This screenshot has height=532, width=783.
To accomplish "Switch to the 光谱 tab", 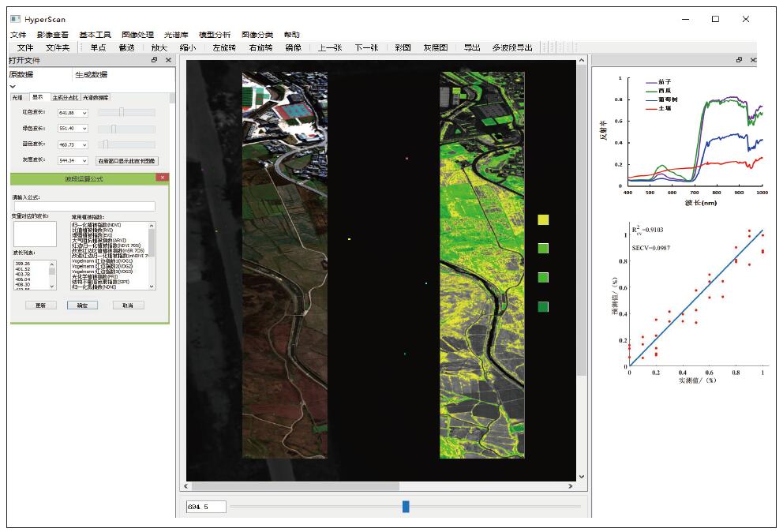I will coord(18,97).
